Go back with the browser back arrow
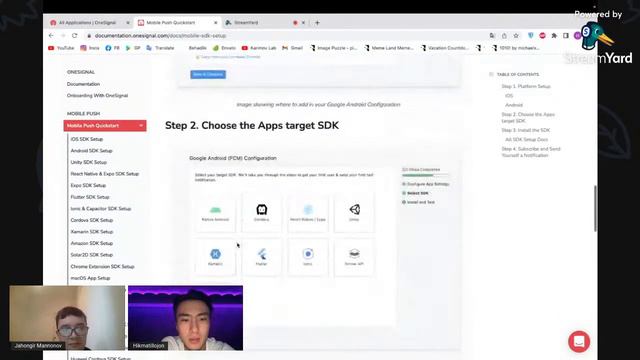The width and height of the screenshot is (640, 360). [51, 36]
